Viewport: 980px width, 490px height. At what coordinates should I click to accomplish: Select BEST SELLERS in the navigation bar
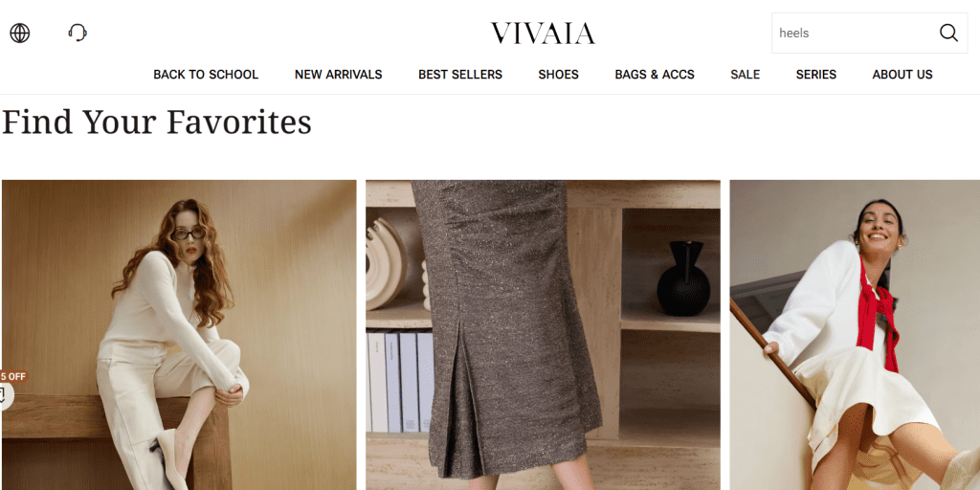click(x=460, y=75)
